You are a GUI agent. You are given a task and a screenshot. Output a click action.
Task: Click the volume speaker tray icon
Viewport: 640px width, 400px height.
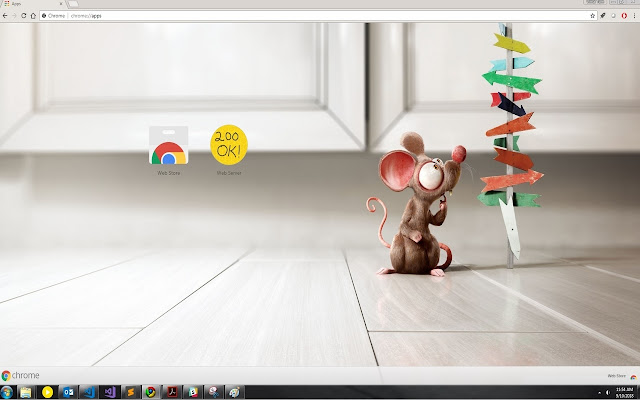(608, 393)
